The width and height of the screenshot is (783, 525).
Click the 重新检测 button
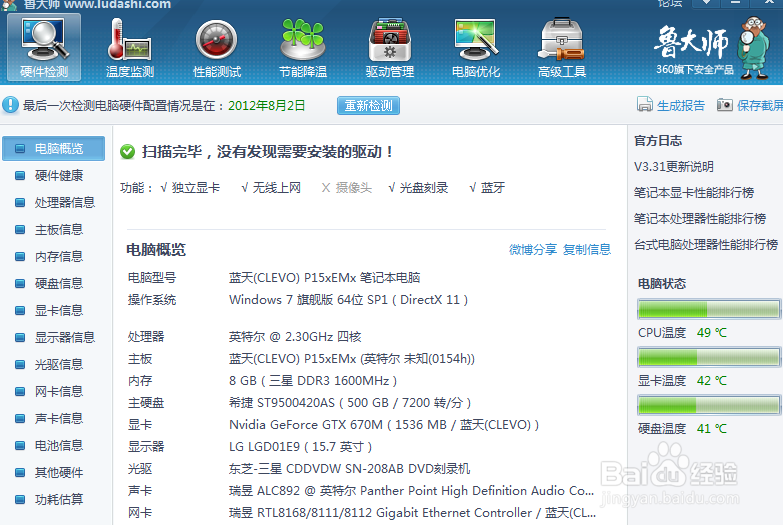369,105
